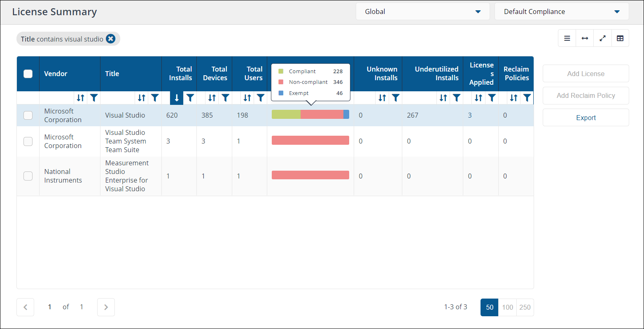
Task: Select the National Instruments row checkbox
Action: point(28,176)
